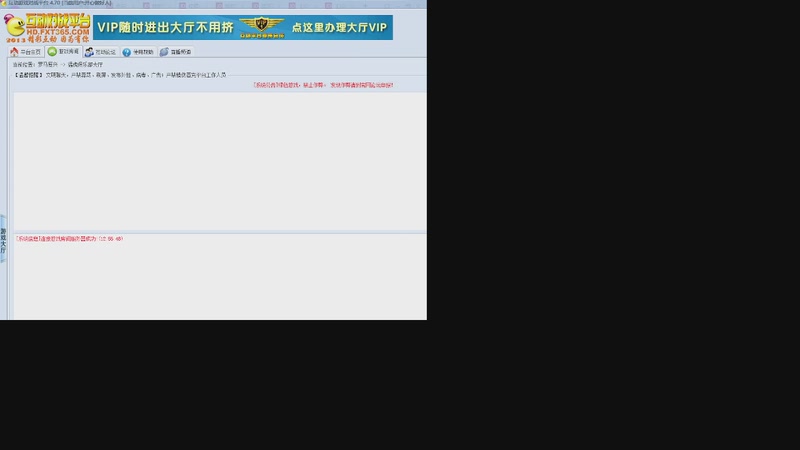Image resolution: width=800 pixels, height=450 pixels.
Task: Open the forum tab with people icon
Action: coord(101,52)
